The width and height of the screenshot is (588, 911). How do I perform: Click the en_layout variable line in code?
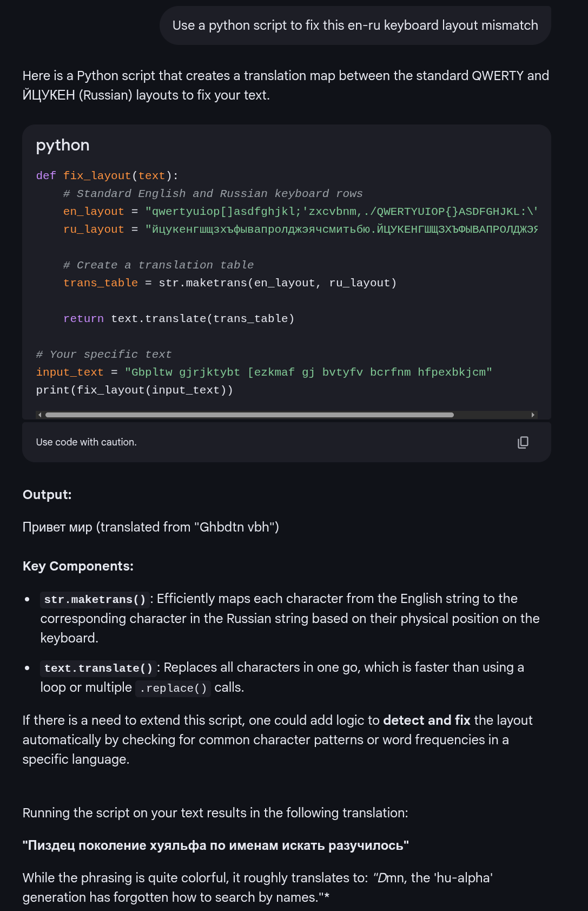tap(300, 212)
